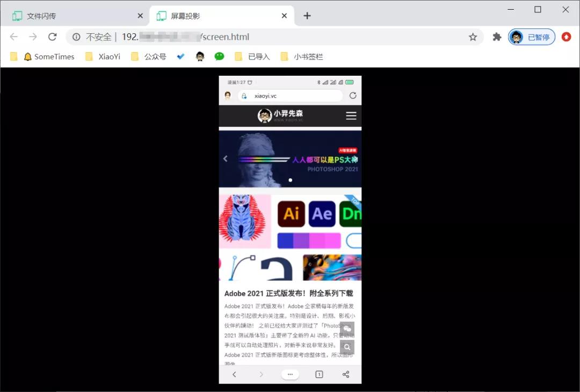Open the Adobe 2021 正式版发布 article link

pyautogui.click(x=290, y=294)
